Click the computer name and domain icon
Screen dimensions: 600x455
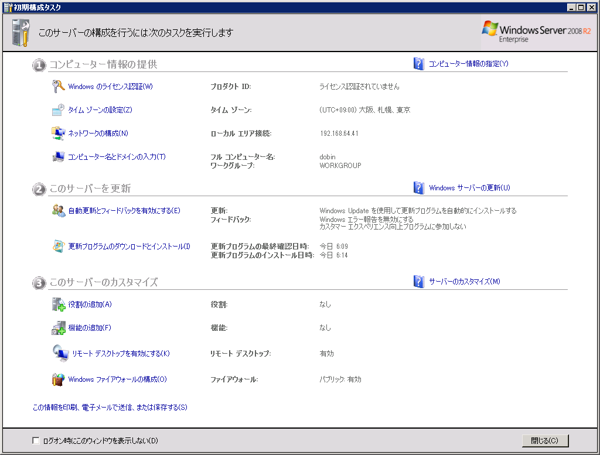58,157
